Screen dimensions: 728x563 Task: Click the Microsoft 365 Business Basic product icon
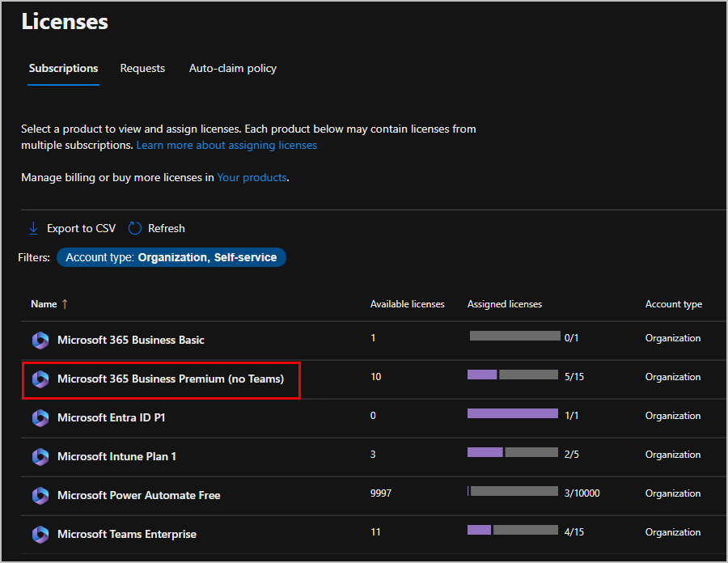pos(40,341)
